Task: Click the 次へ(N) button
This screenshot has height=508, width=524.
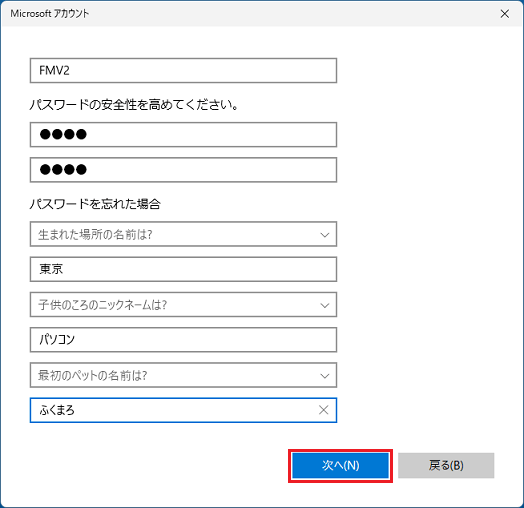Action: (340, 465)
